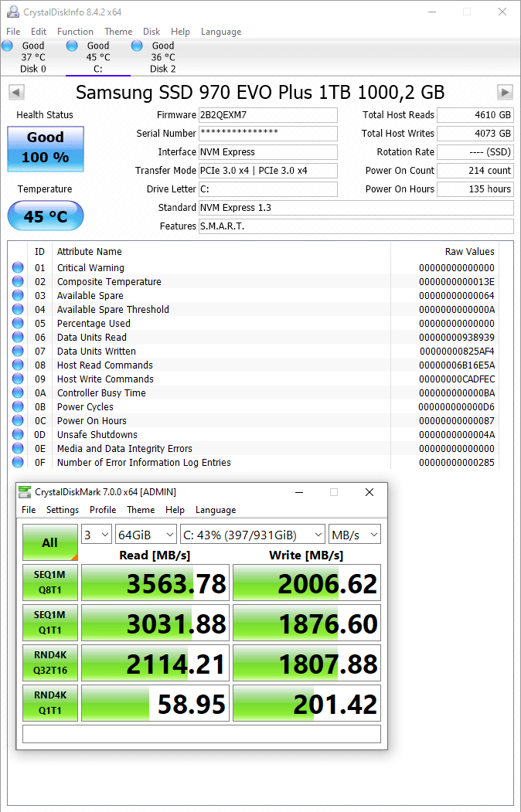Run SEQ1M Q8T1 benchmark

click(x=50, y=583)
